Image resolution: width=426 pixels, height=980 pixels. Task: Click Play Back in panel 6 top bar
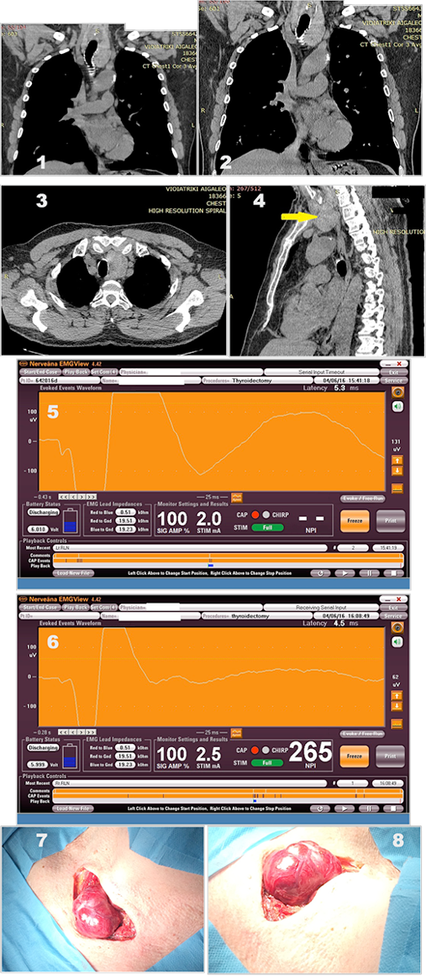76,606
